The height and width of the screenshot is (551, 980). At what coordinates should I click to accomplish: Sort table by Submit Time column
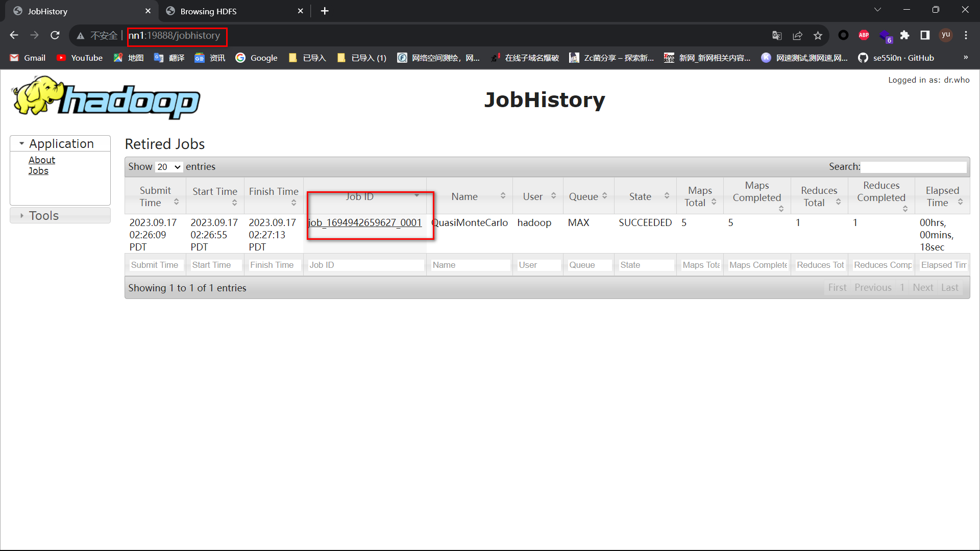[x=155, y=196]
